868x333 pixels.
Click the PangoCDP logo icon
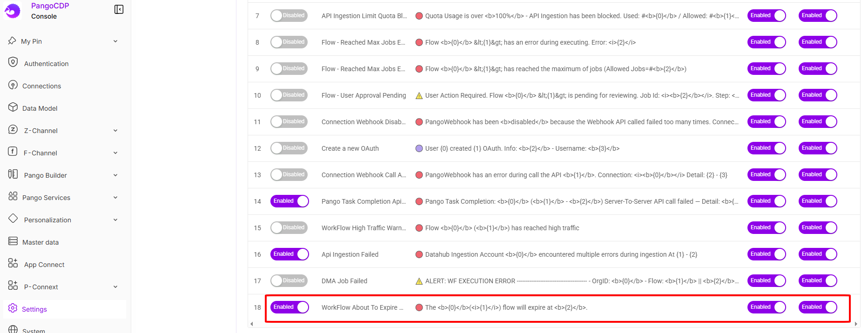[x=13, y=11]
